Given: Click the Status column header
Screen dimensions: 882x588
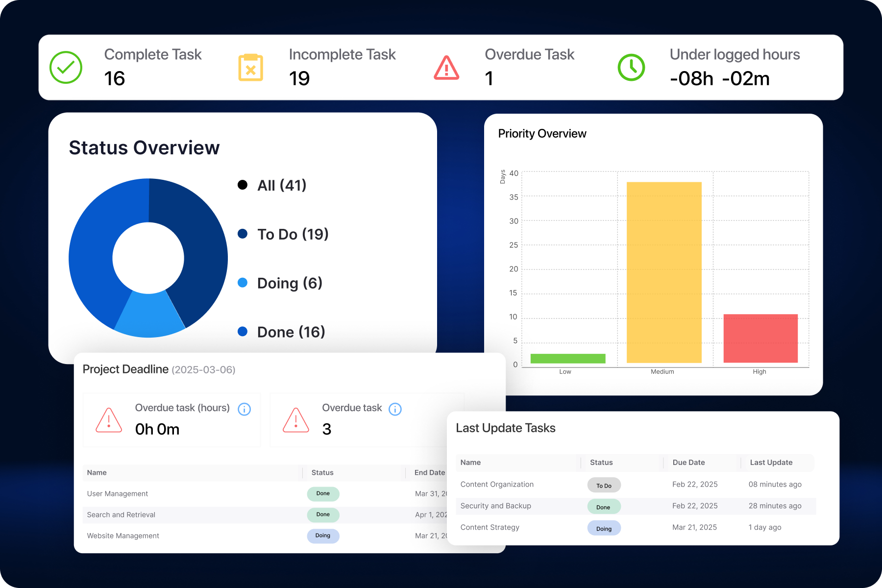Looking at the screenshot, I should point(601,462).
